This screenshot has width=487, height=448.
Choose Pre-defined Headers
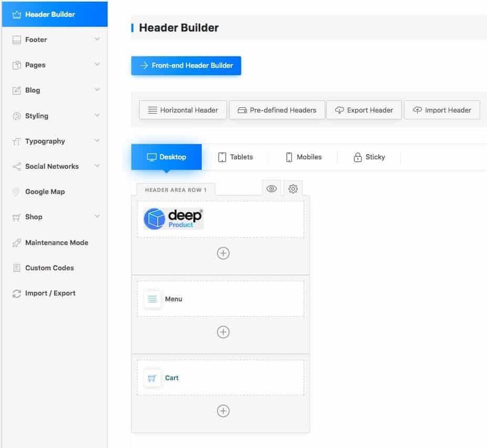[277, 110]
